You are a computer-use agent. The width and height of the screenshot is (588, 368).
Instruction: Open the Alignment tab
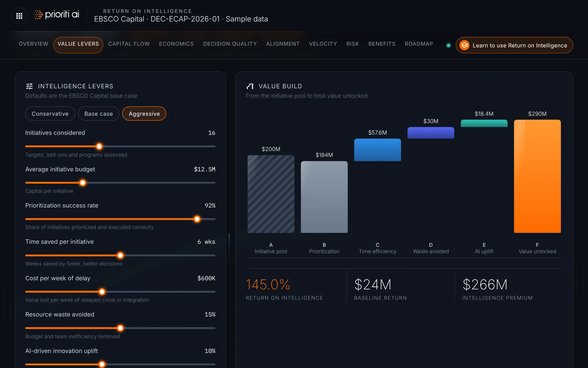click(x=283, y=44)
